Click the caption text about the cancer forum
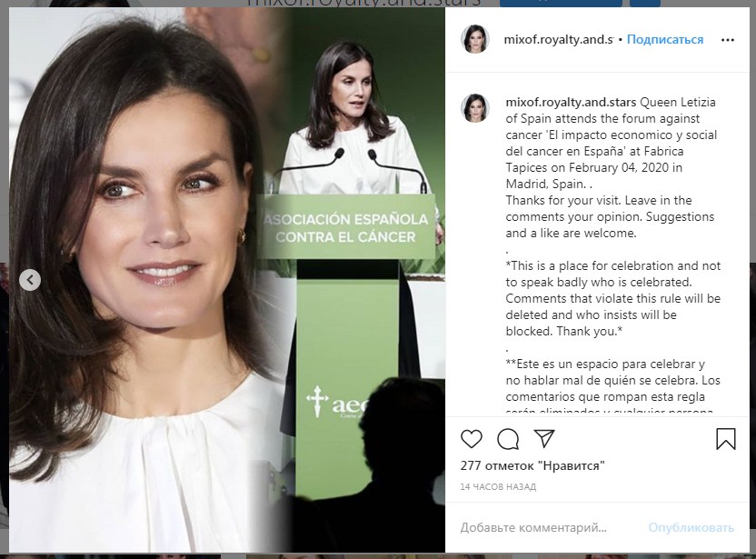Image resolution: width=756 pixels, height=559 pixels. [x=612, y=143]
